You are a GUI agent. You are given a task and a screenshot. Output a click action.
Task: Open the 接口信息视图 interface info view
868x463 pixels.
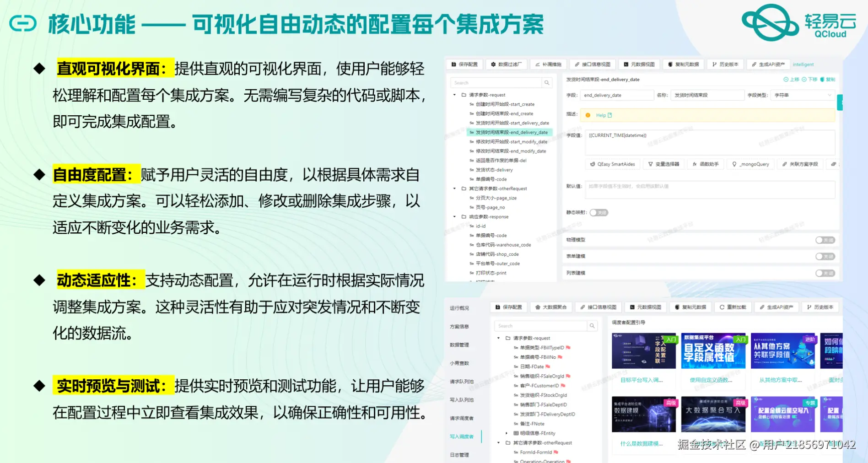[593, 64]
